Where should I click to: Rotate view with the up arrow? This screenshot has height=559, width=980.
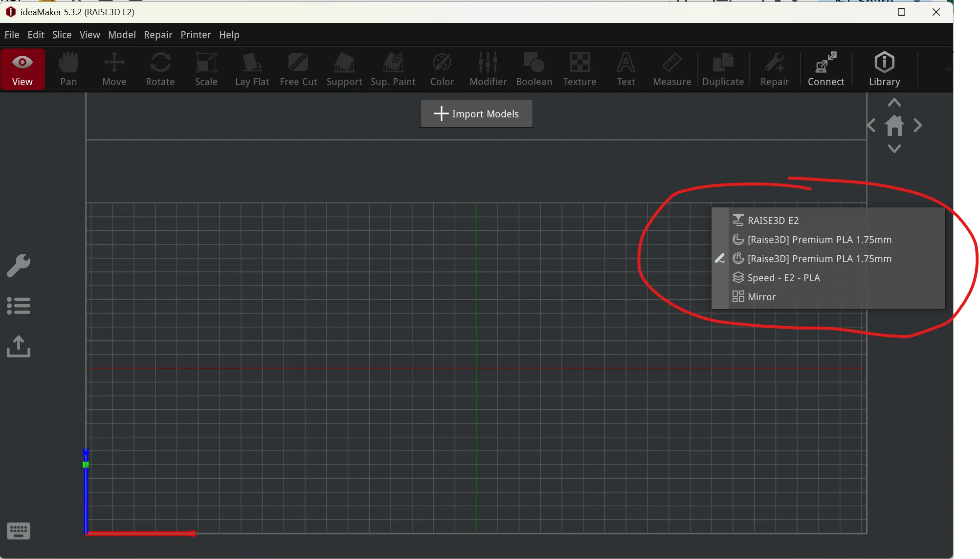[894, 103]
